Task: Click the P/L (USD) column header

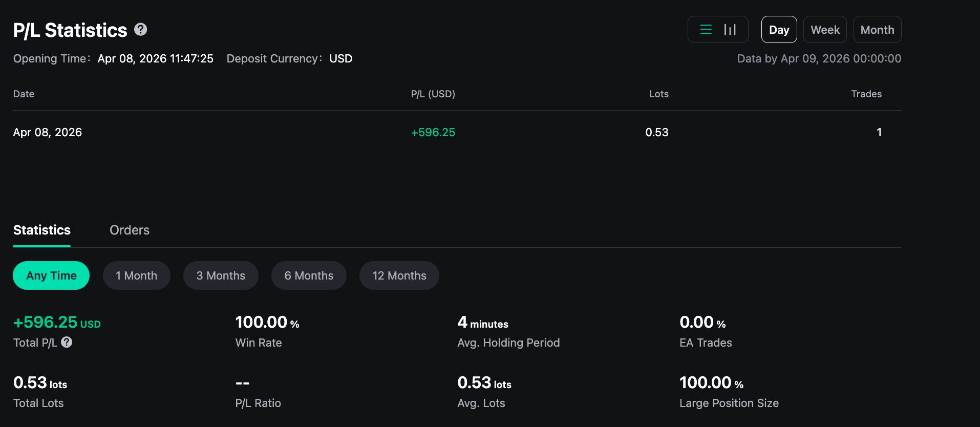Action: click(433, 94)
